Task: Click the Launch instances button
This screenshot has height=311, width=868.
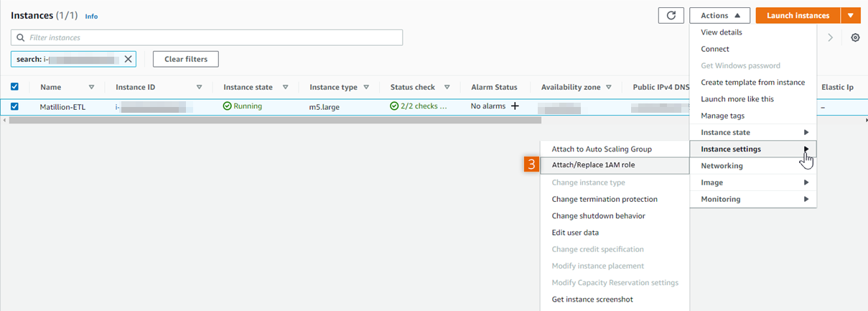Action: [x=798, y=15]
